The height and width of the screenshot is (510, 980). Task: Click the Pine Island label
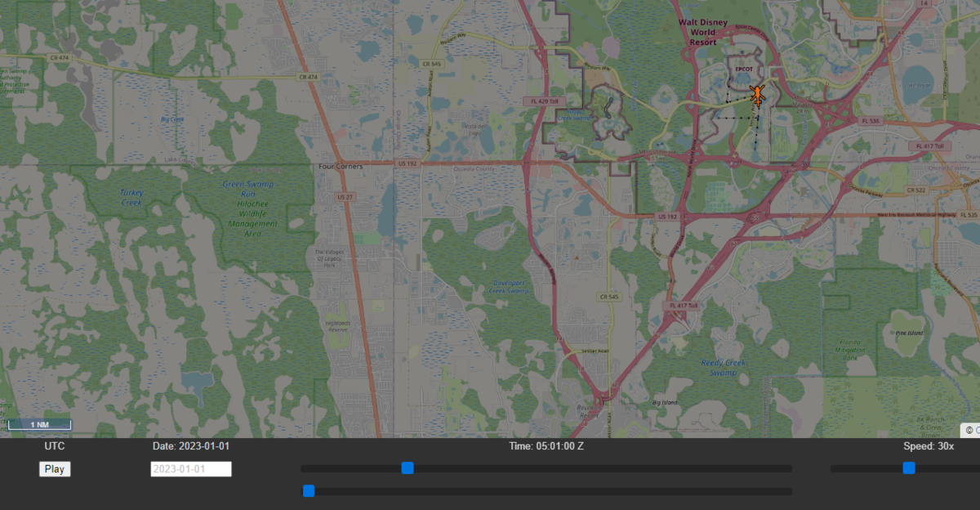(x=910, y=333)
